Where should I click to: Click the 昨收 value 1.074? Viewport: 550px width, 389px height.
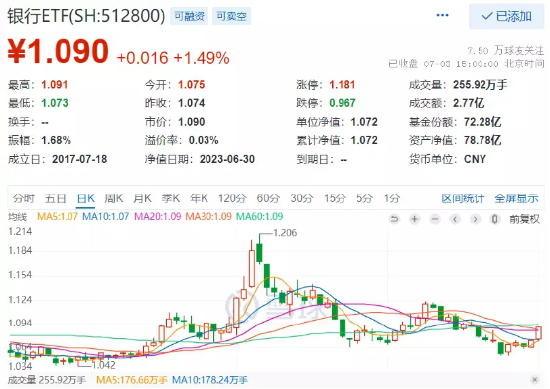click(x=192, y=103)
